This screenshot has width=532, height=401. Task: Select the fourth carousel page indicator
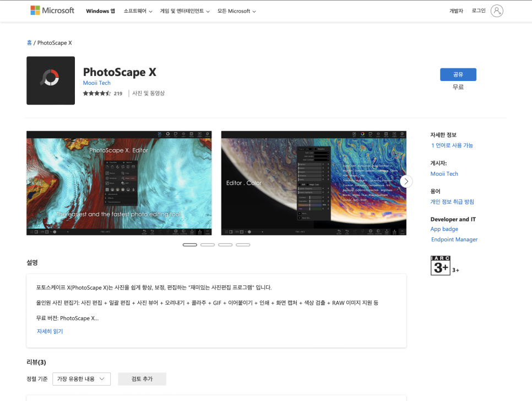[243, 245]
